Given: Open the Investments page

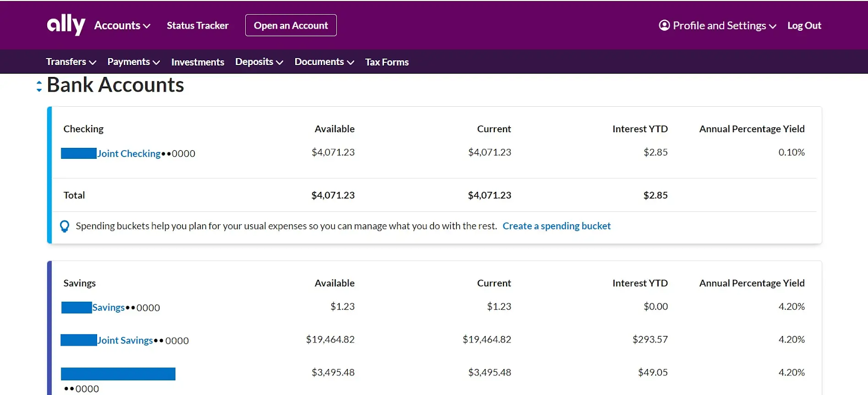Looking at the screenshot, I should tap(197, 62).
